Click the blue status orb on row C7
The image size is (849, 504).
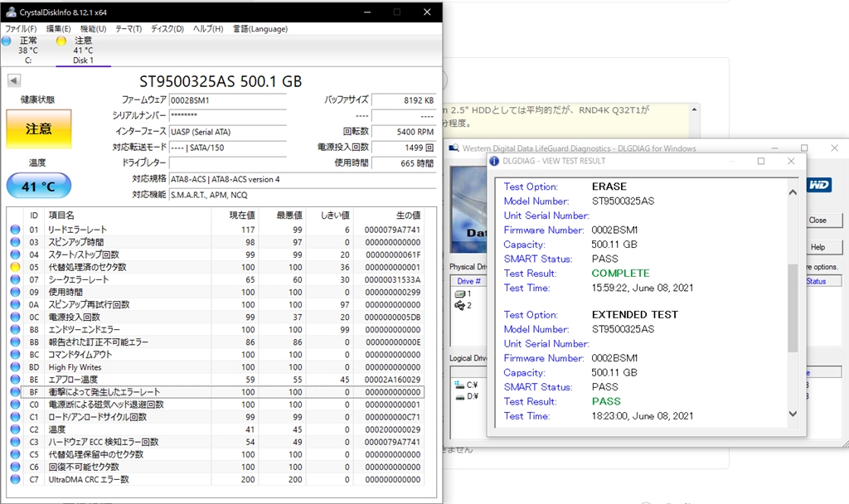(15, 479)
